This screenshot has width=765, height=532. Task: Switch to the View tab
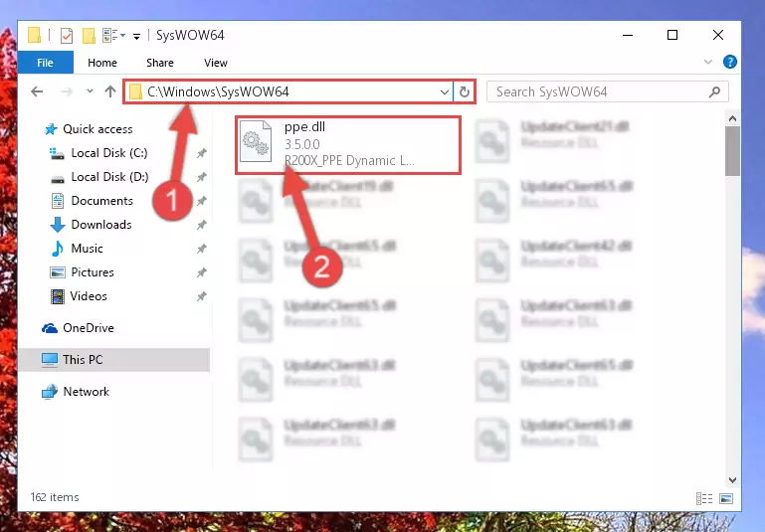216,63
